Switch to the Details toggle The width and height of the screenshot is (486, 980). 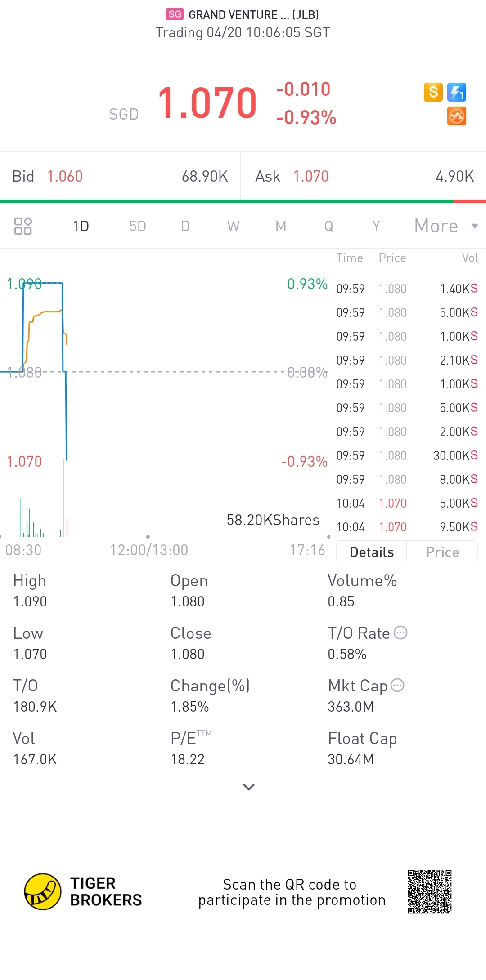coord(372,552)
